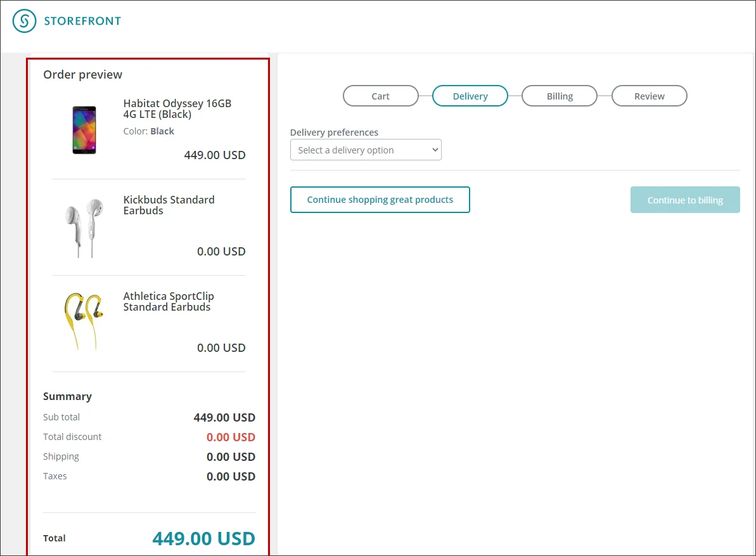Click the Habitat Odyssey 449.00 USD price
Image resolution: width=756 pixels, height=556 pixels.
coord(215,155)
